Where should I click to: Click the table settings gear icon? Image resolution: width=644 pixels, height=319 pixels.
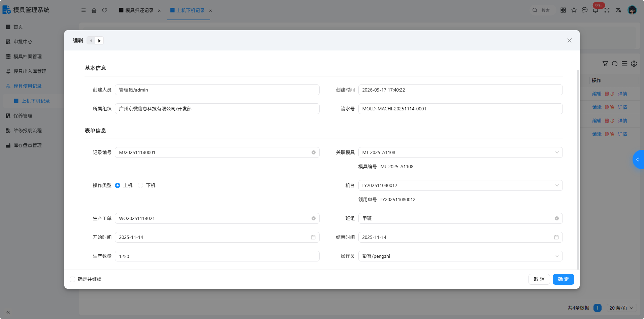point(634,64)
